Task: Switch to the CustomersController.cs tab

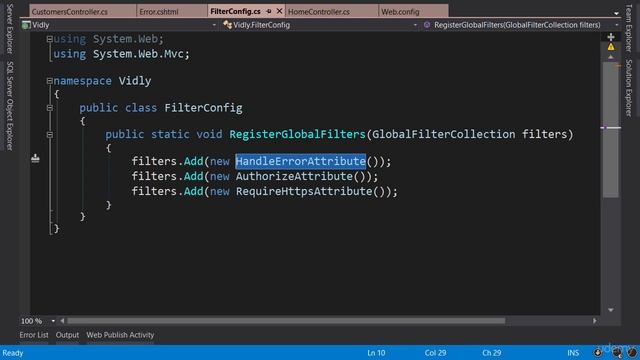Action: point(70,12)
